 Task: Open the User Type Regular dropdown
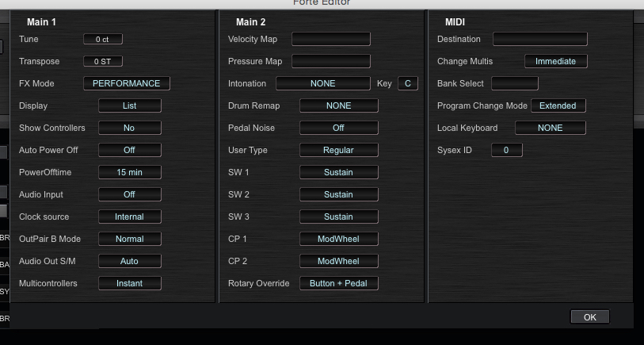(339, 150)
